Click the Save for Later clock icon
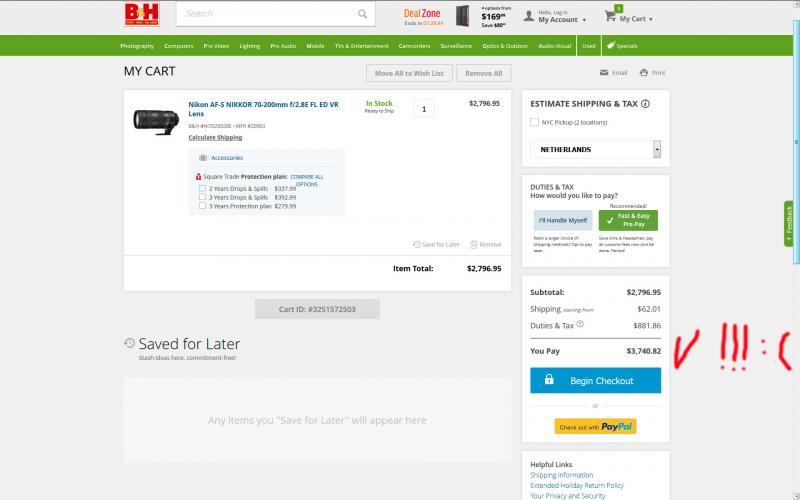Viewport: 800px width, 500px height. pos(417,244)
